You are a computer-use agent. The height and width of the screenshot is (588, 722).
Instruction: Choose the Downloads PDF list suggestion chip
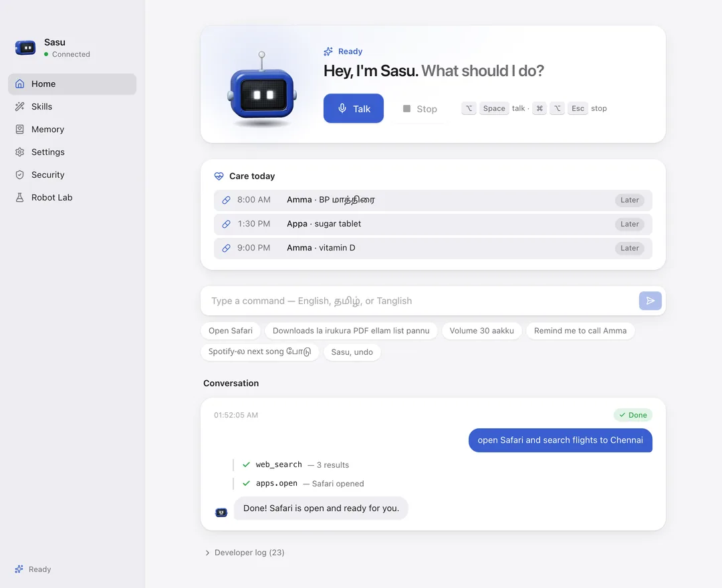351,331
